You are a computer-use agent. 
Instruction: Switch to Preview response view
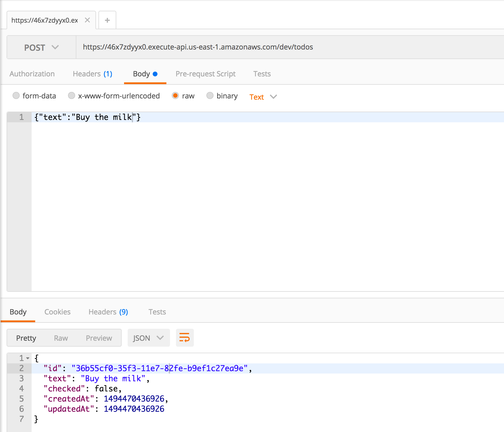coord(99,338)
